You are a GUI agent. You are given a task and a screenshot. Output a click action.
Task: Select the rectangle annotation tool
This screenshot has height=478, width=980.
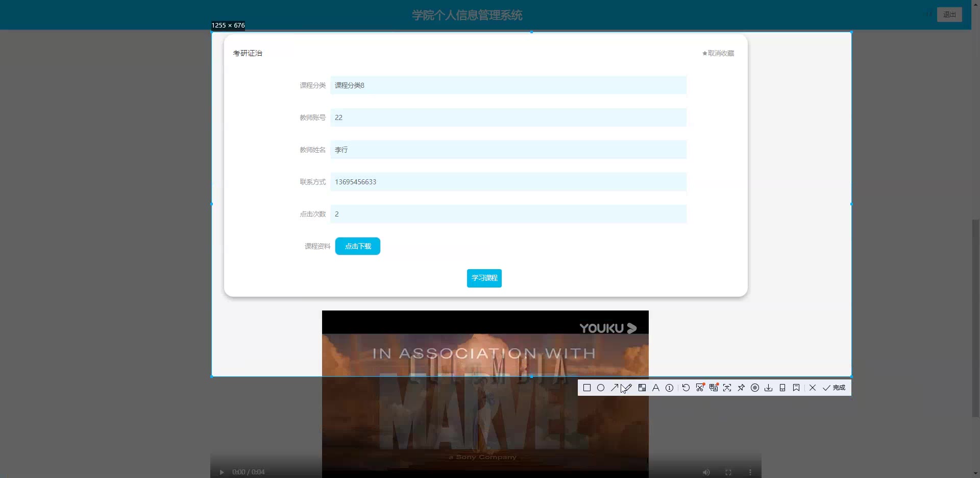(587, 388)
